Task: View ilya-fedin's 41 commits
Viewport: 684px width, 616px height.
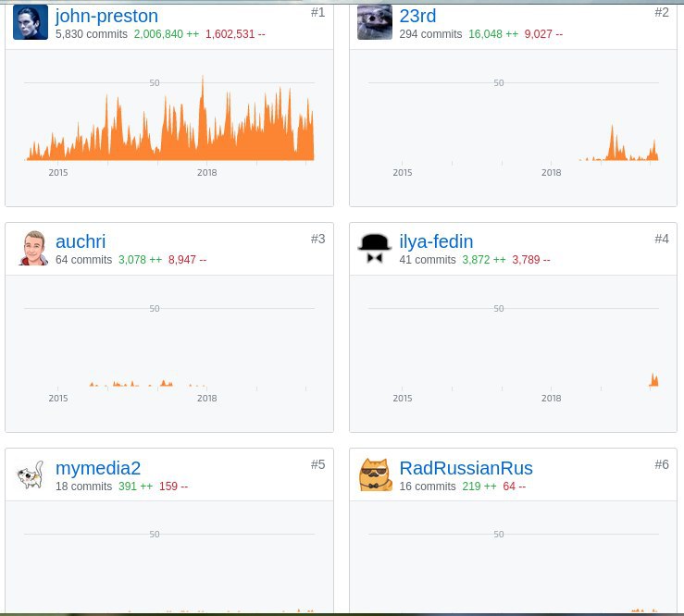Action: (428, 260)
